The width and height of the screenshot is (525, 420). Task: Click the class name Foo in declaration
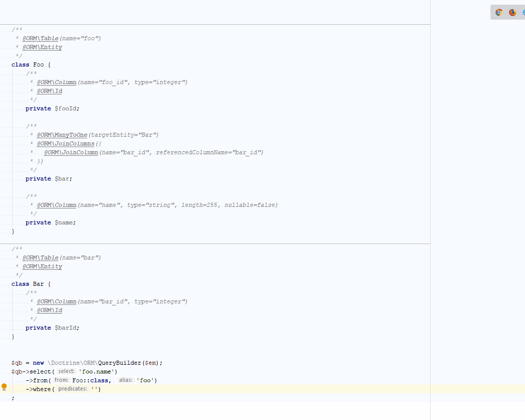click(x=39, y=64)
